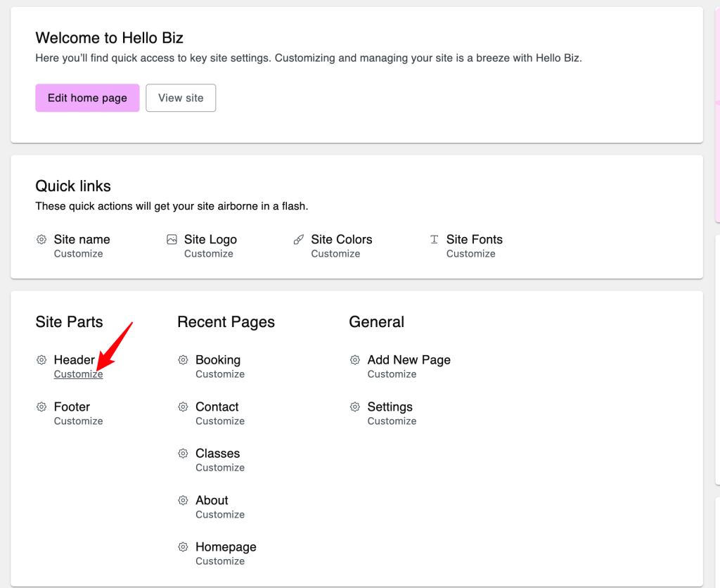Screen dimensions: 720x588
Task: Select the Site Logo title
Action: (x=210, y=239)
